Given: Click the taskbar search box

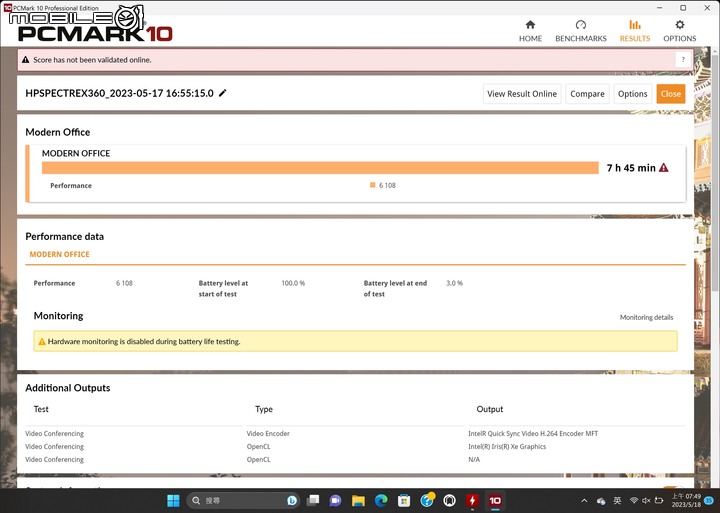Looking at the screenshot, I should click(243, 501).
